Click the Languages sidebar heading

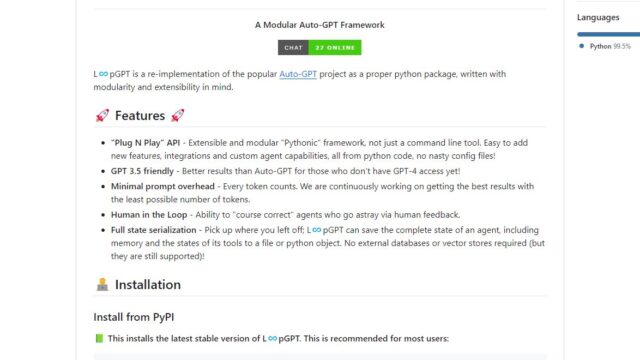click(x=598, y=17)
